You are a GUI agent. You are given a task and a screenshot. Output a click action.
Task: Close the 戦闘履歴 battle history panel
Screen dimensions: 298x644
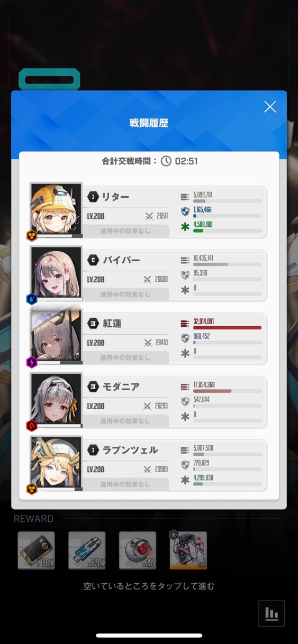[x=270, y=107]
